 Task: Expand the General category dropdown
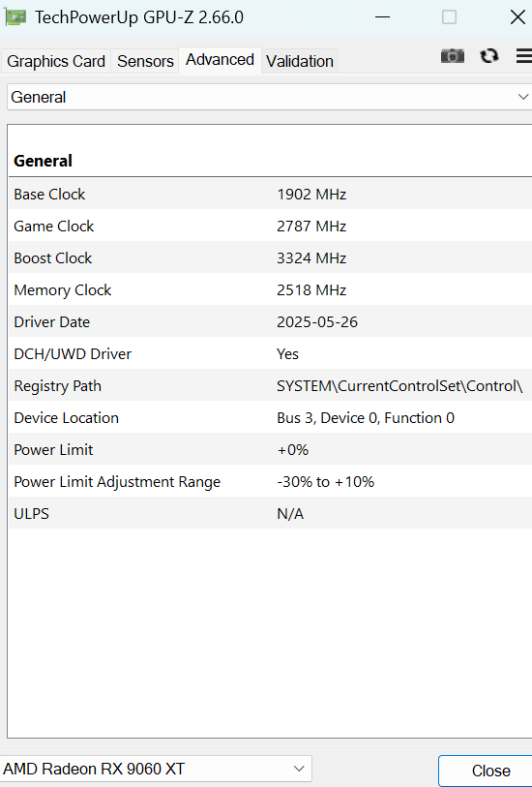270,97
